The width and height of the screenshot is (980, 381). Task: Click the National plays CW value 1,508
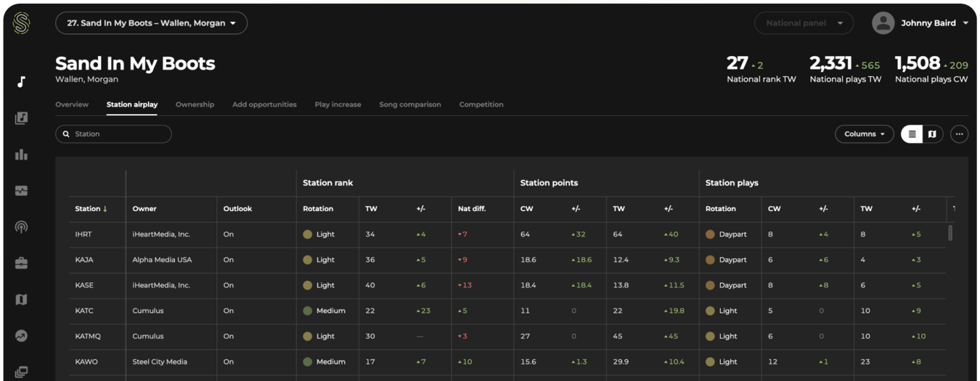click(x=918, y=63)
